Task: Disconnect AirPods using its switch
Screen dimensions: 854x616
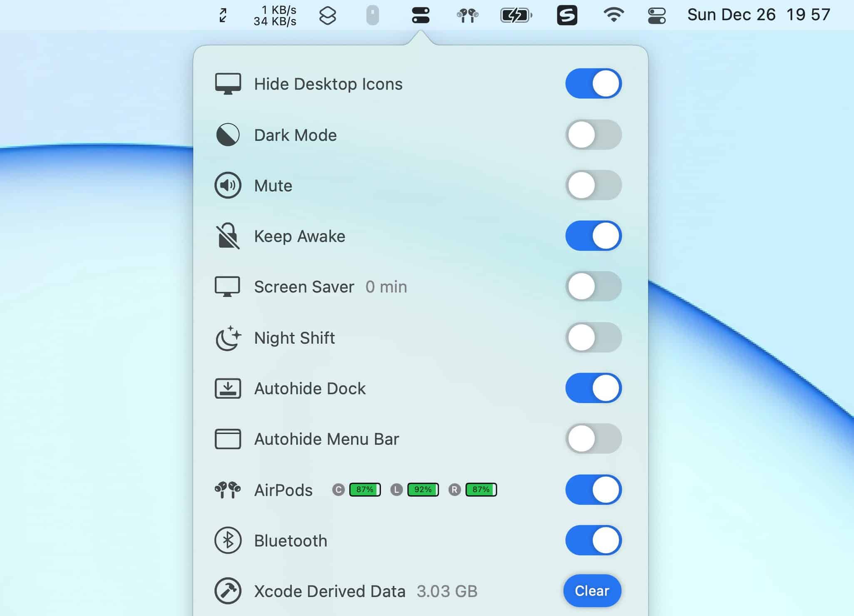Action: tap(593, 489)
